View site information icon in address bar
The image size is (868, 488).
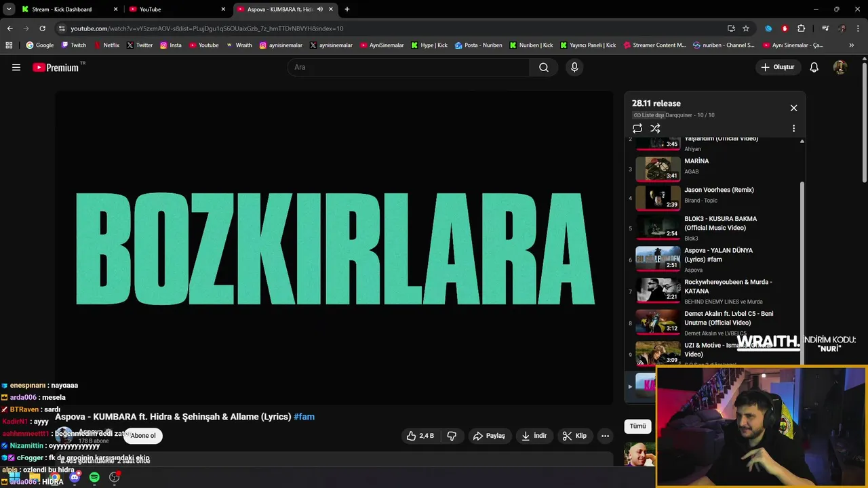(x=62, y=28)
